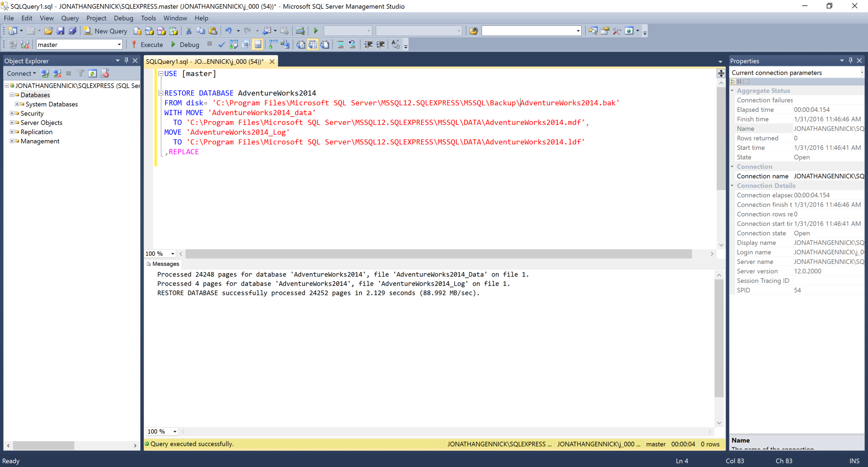This screenshot has width=868, height=467.
Task: Change connection icon in SQL editor toolbar
Action: tap(25, 44)
